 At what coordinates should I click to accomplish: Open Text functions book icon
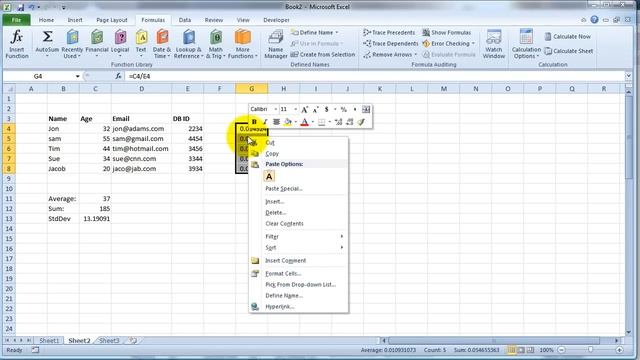tap(141, 37)
